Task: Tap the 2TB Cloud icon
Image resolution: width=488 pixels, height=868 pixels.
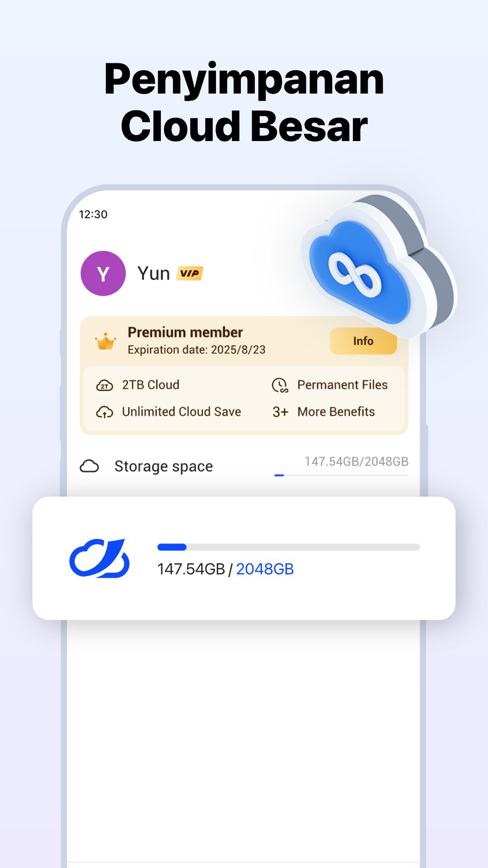Action: point(104,385)
